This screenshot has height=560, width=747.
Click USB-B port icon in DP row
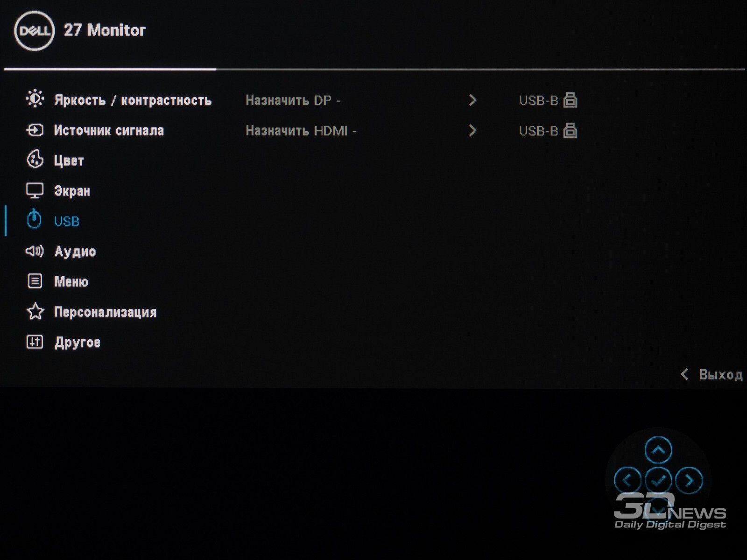571,100
